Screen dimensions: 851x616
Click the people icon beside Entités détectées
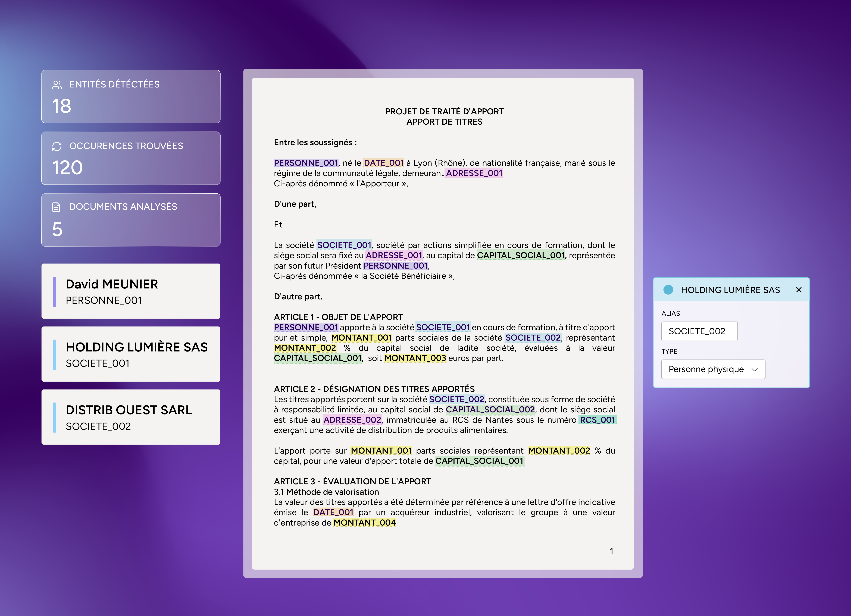coord(57,85)
